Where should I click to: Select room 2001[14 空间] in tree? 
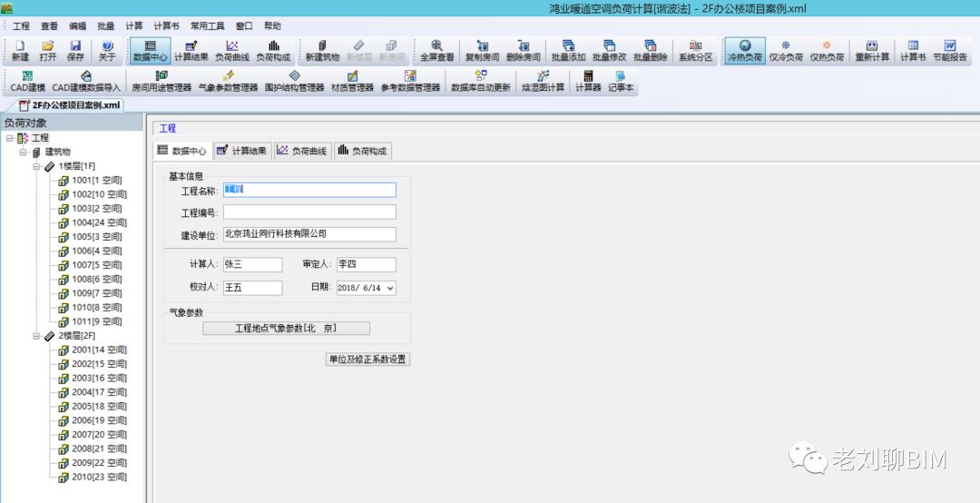(x=100, y=350)
